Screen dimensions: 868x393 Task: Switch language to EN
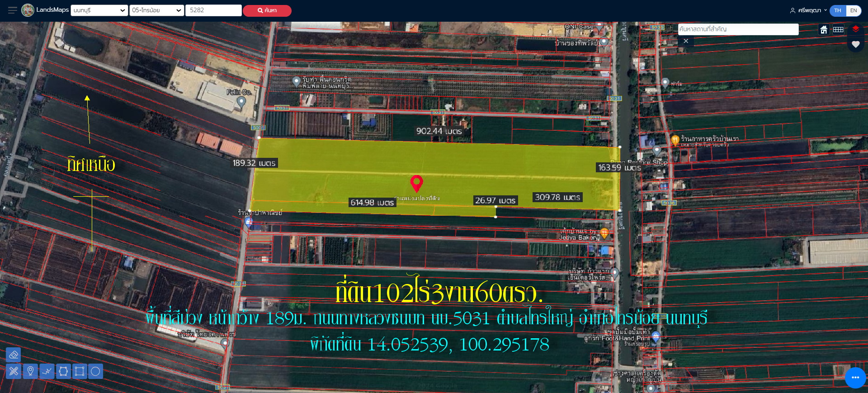pos(854,10)
